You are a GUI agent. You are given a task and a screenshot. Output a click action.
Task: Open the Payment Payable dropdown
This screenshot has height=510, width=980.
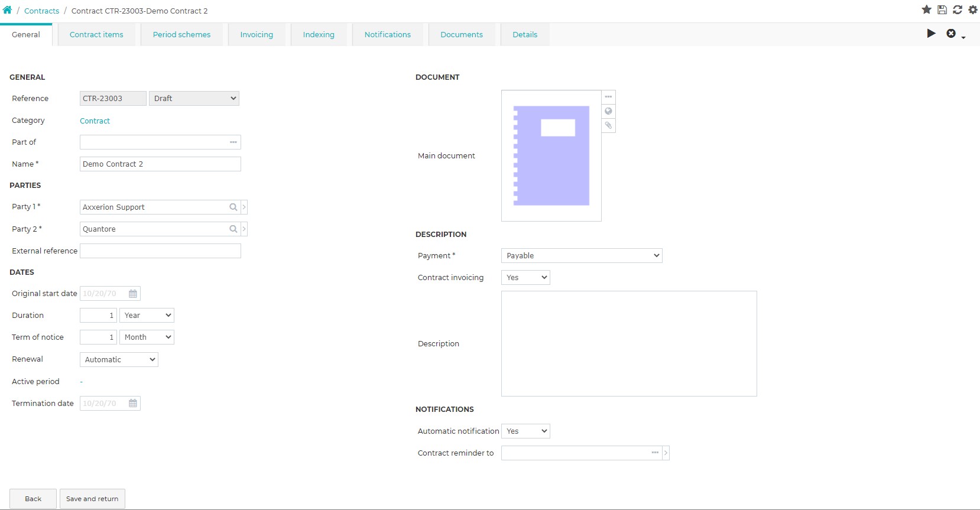click(582, 256)
